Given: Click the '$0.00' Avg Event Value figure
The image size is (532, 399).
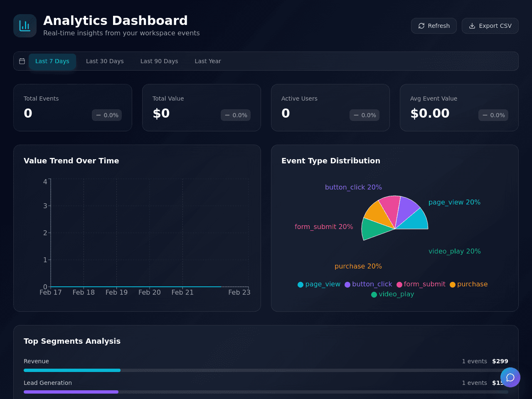Looking at the screenshot, I should click(430, 113).
